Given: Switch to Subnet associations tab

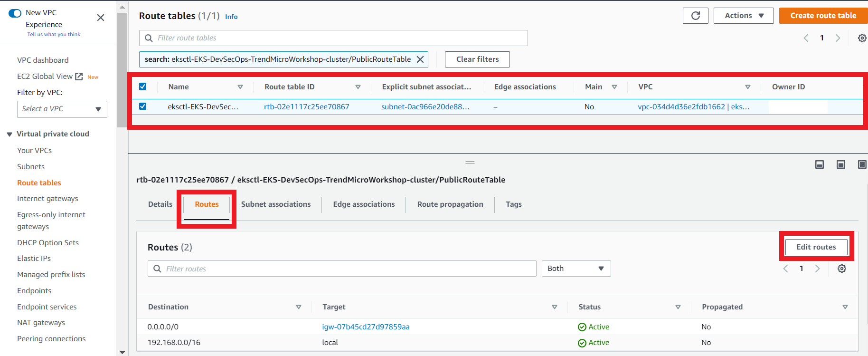Looking at the screenshot, I should (276, 204).
